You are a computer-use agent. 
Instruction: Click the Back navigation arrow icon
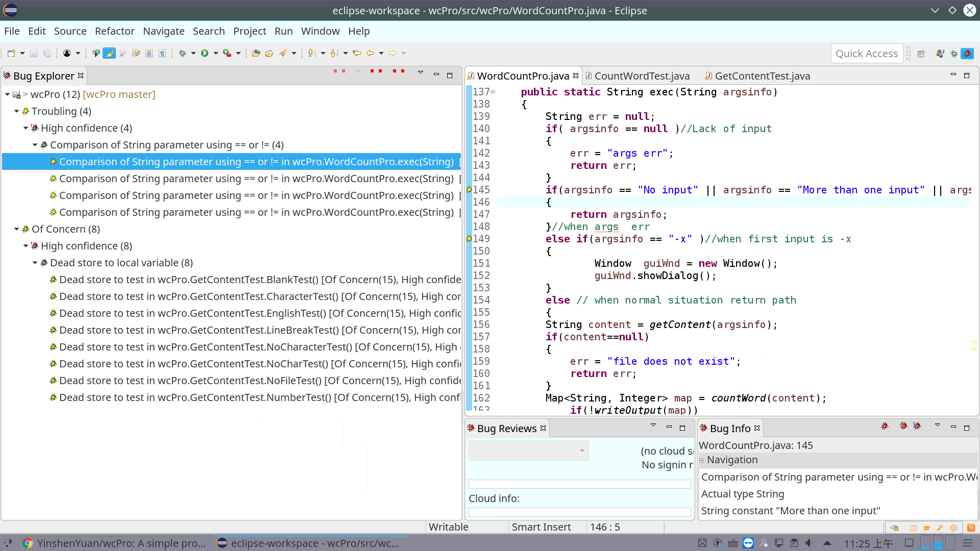point(370,53)
